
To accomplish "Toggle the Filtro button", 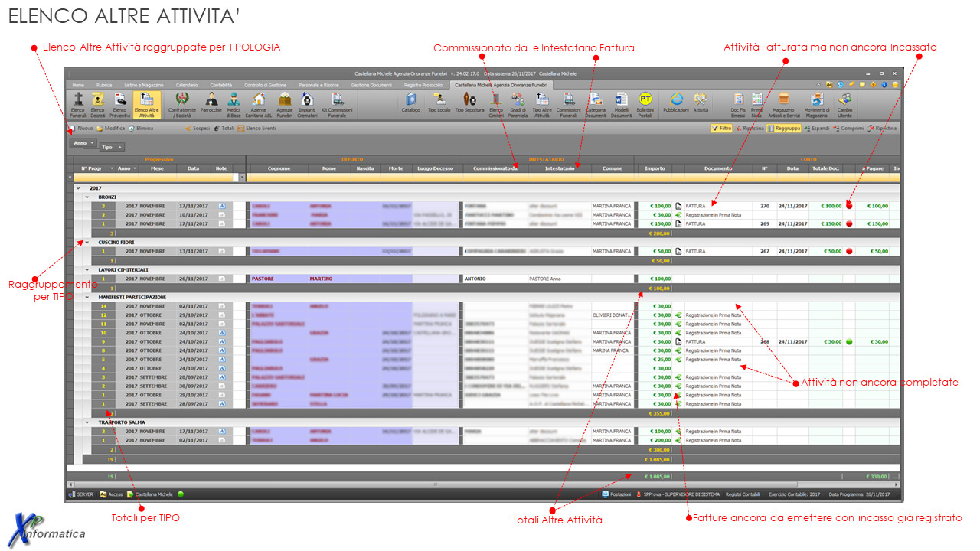I will (720, 129).
